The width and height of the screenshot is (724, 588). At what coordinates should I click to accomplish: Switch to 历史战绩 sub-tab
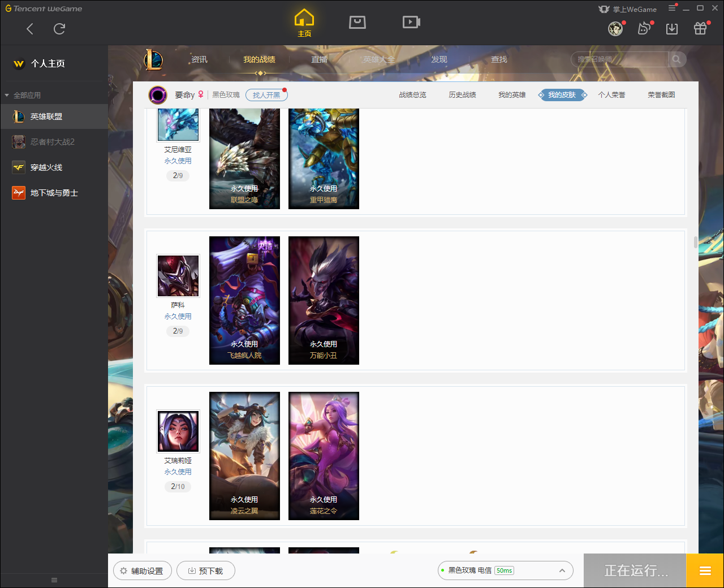(x=462, y=95)
